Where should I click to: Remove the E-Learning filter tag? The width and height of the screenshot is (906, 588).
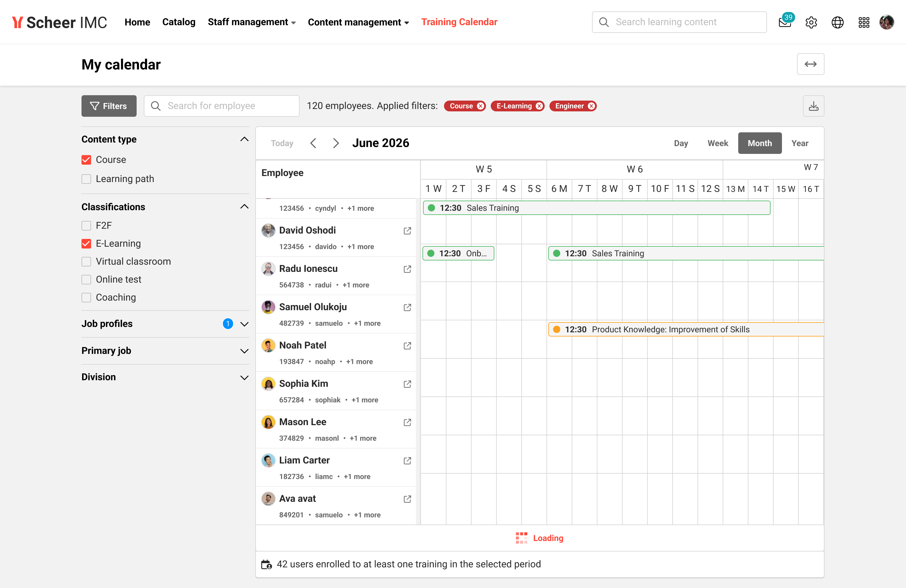[539, 106]
